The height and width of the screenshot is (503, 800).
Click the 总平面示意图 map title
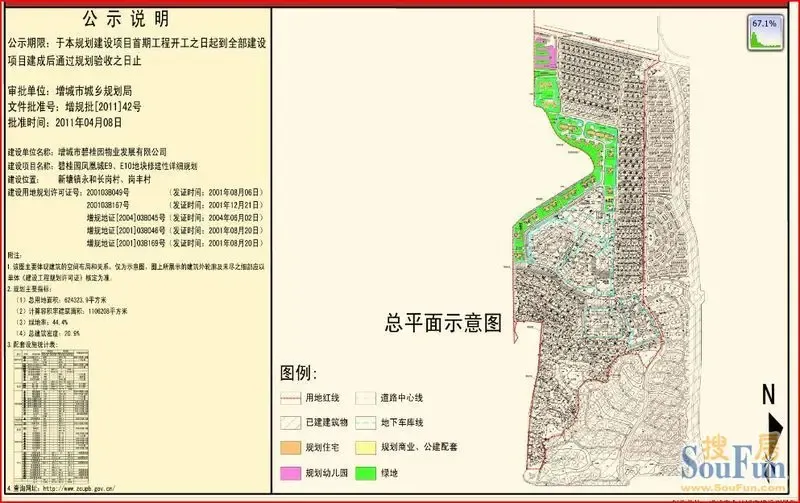pos(443,324)
